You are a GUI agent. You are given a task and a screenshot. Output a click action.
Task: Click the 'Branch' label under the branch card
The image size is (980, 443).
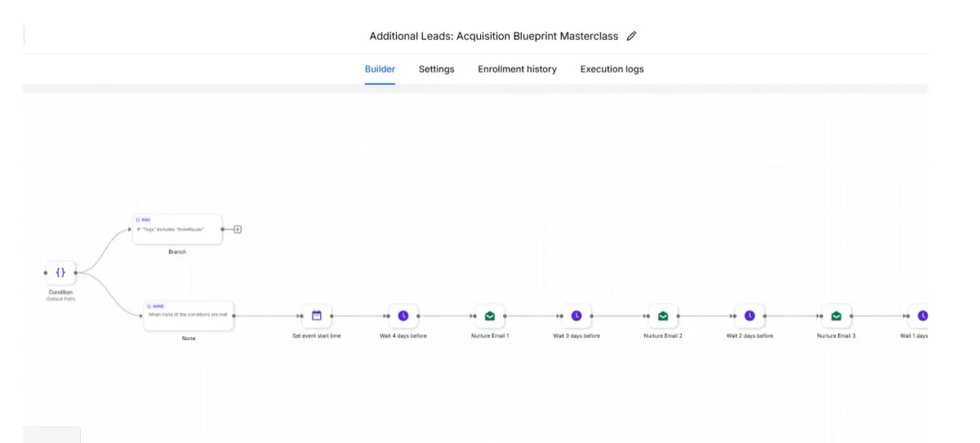click(x=177, y=252)
